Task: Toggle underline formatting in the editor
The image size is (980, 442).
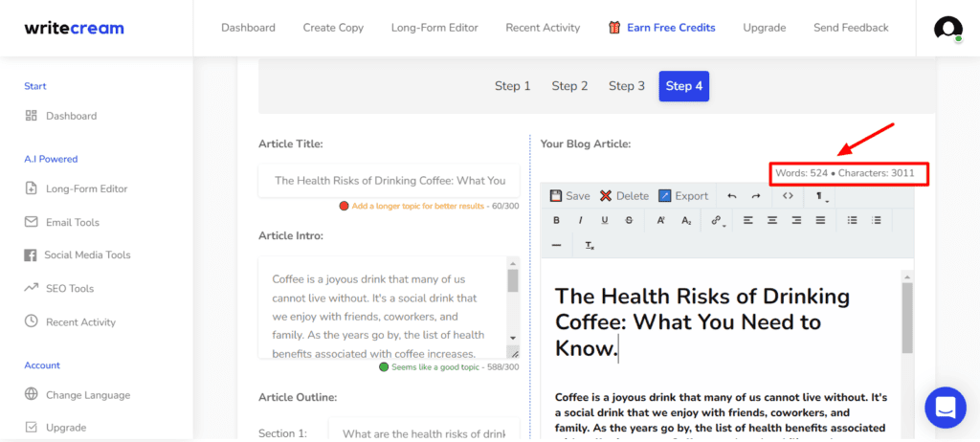Action: click(604, 220)
